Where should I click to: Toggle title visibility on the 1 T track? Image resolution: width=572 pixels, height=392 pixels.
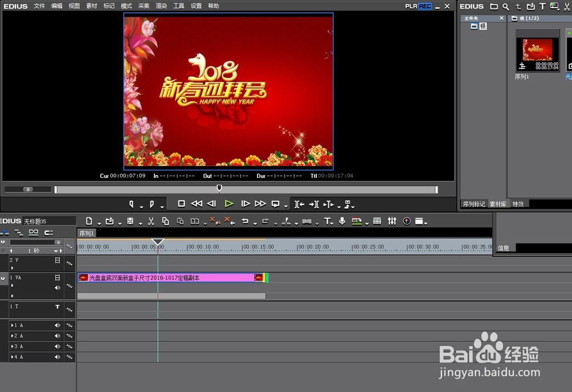click(x=57, y=307)
